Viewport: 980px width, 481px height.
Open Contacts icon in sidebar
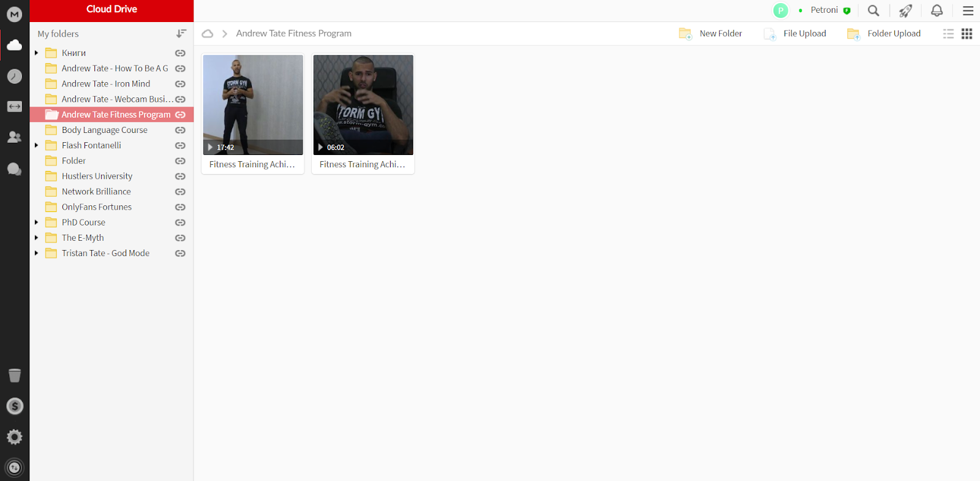pyautogui.click(x=15, y=137)
